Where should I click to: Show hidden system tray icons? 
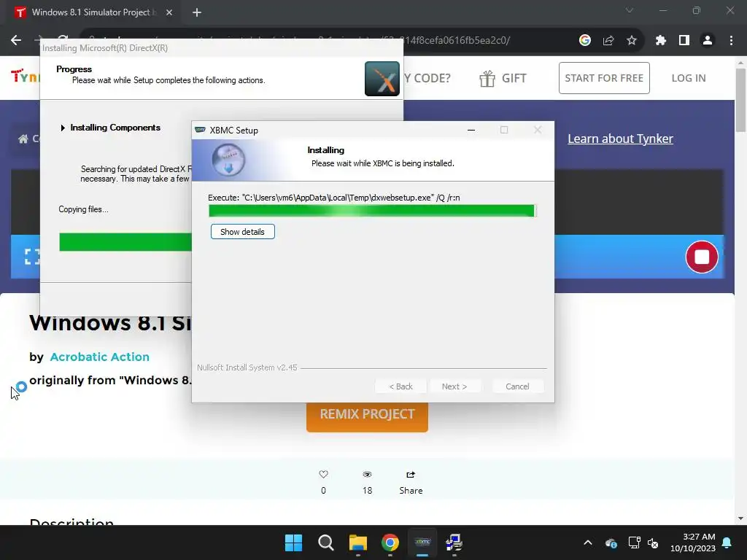[x=588, y=542]
